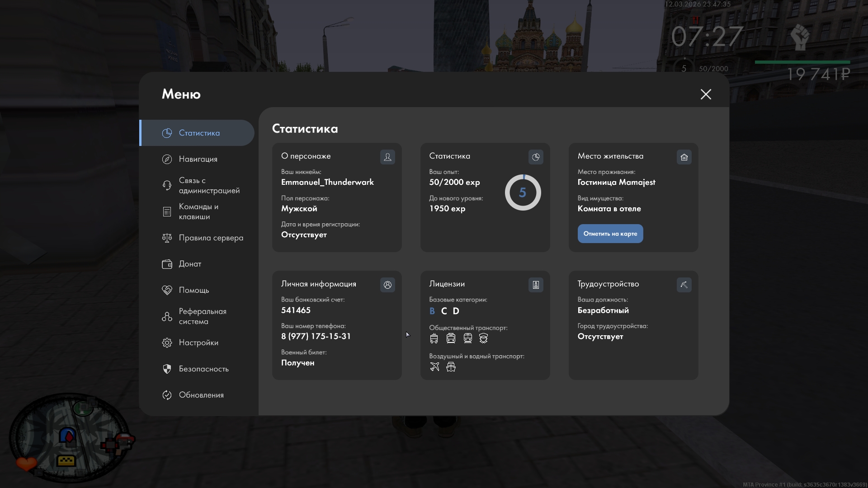The image size is (868, 488).
Task: Go to Правила сервера section
Action: click(x=210, y=238)
